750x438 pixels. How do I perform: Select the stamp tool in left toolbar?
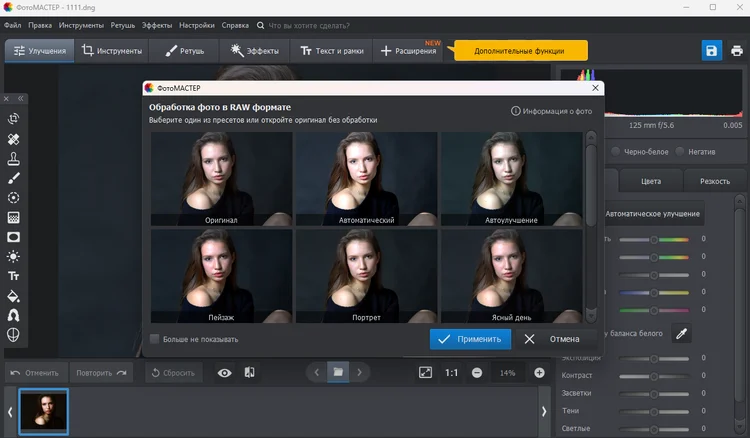[14, 158]
